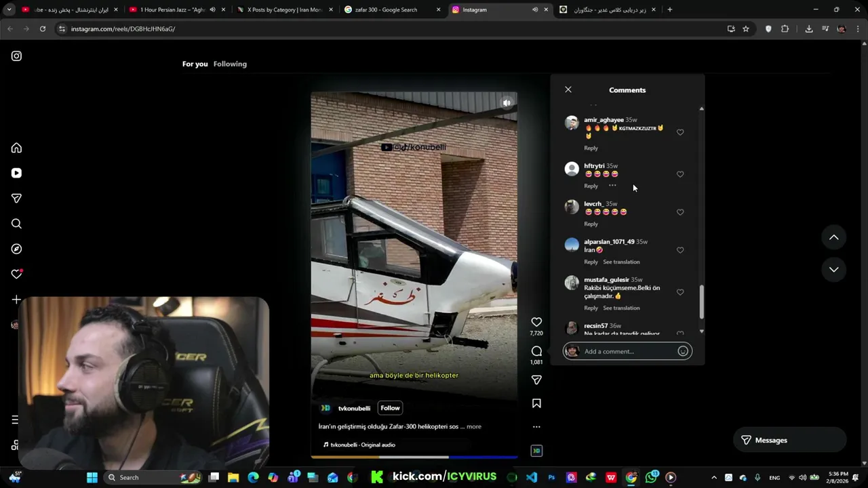Viewport: 868px width, 488px height.
Task: Like the reel with heart icon
Action: coord(536,322)
